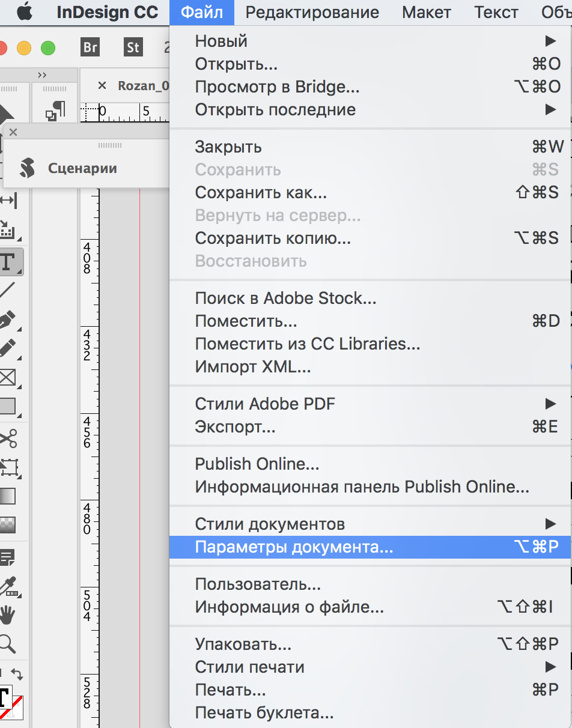Open the paragraph styles panel icon

tap(55, 112)
